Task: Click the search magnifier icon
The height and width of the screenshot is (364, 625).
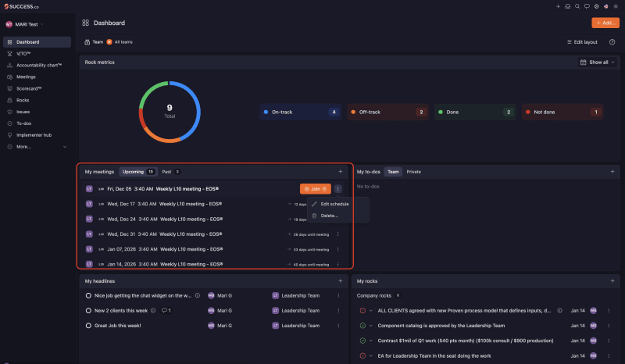Action: (577, 6)
